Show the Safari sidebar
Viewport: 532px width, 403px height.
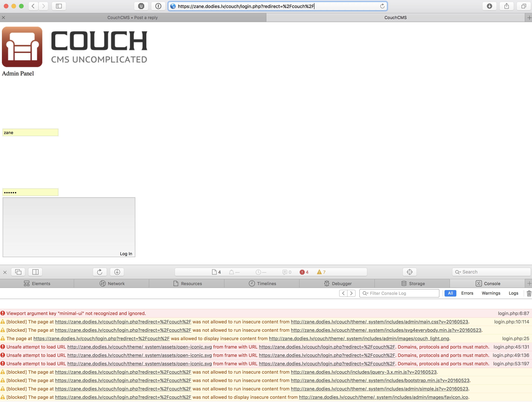point(59,6)
